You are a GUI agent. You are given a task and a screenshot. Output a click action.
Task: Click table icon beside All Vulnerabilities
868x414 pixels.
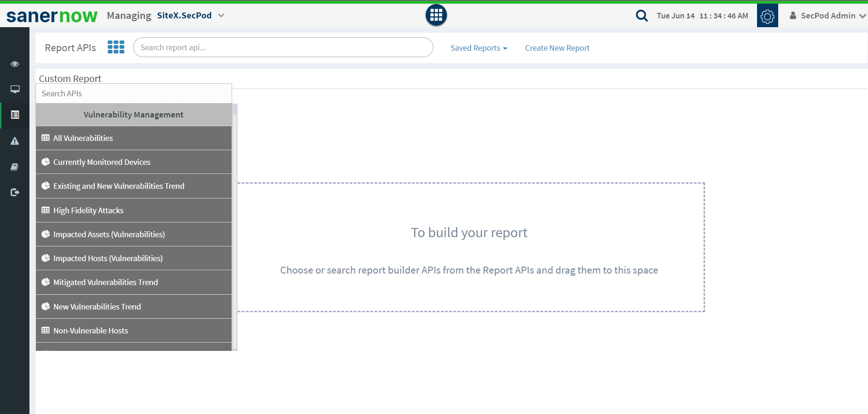tap(46, 138)
